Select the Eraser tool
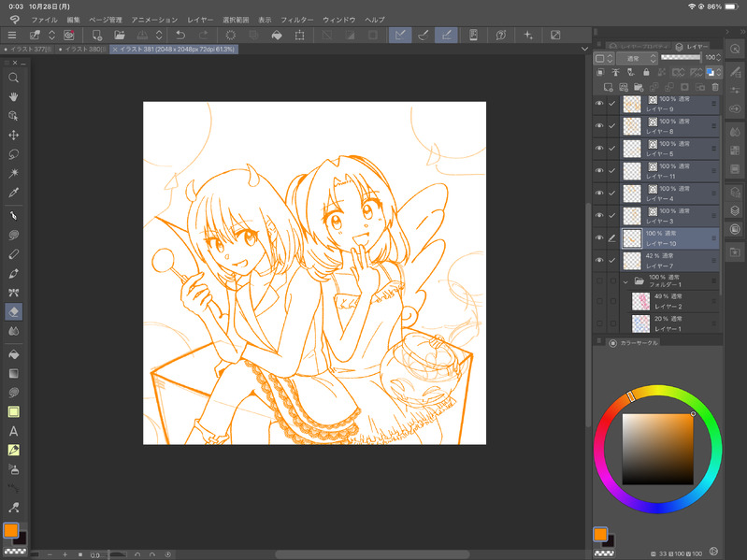 13,312
